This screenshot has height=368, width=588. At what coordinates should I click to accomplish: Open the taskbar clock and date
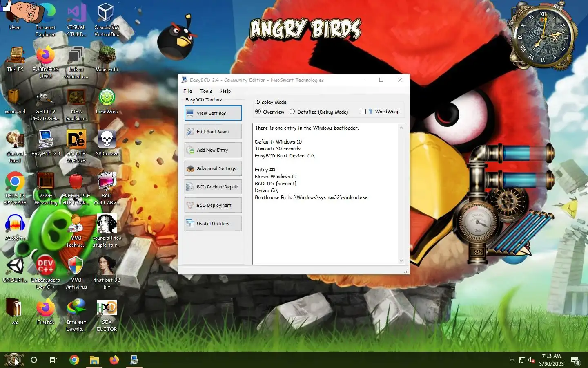[x=551, y=360]
